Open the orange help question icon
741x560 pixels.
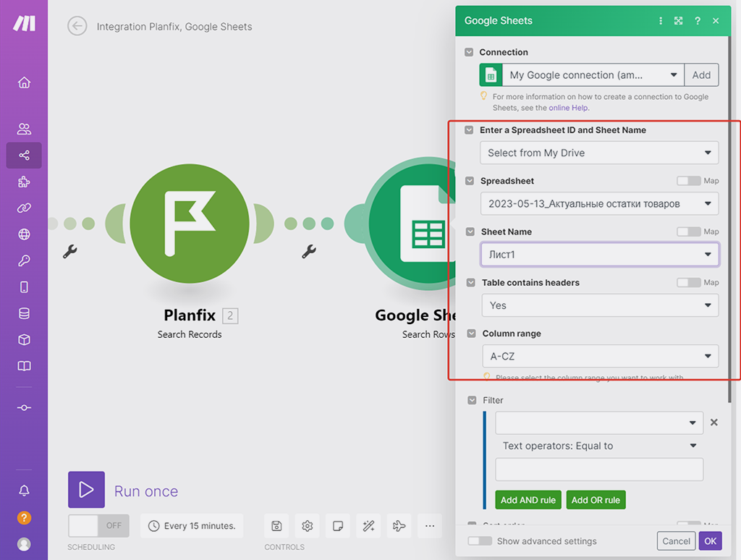click(24, 518)
